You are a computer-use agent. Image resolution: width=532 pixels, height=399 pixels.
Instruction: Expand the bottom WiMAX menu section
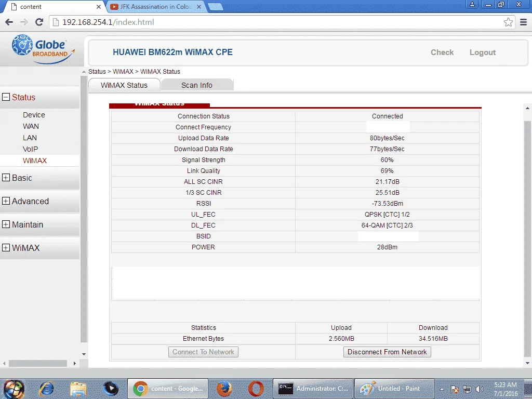6,248
